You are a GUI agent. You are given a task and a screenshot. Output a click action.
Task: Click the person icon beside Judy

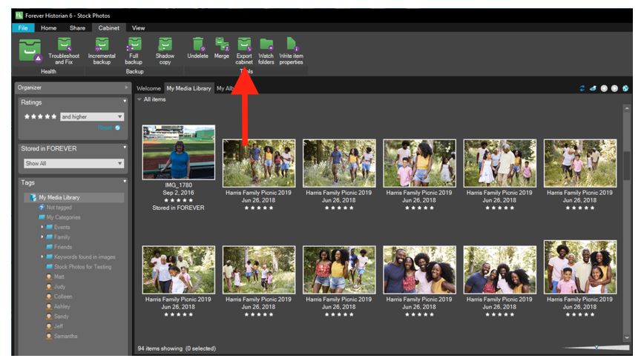pos(49,286)
